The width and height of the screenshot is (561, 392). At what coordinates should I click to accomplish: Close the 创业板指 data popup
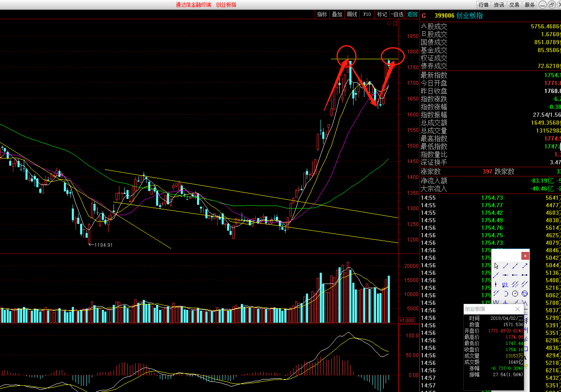tap(518, 309)
